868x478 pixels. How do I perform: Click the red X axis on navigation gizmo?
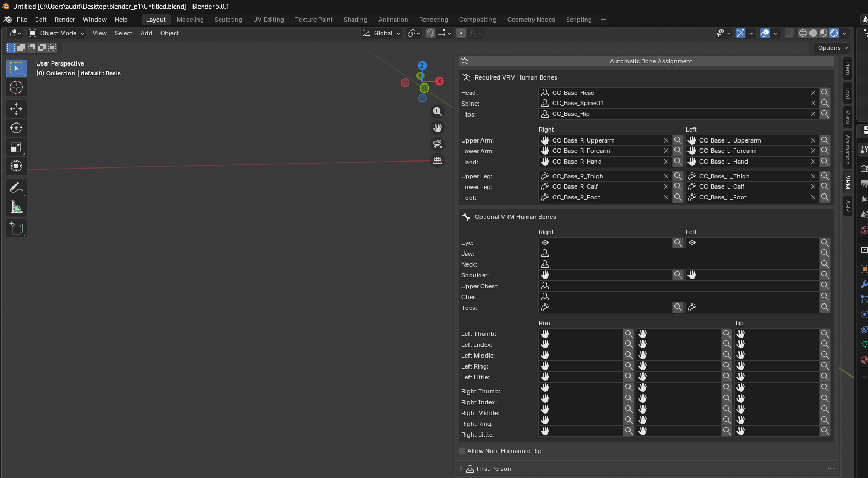(x=440, y=81)
